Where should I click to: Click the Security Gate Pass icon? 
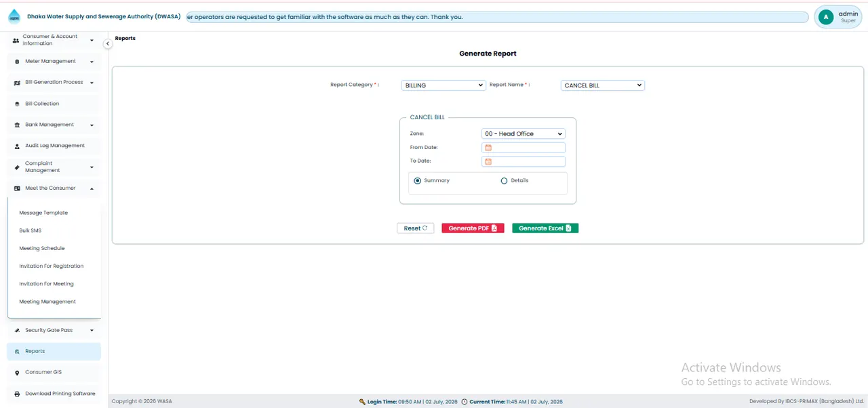[x=18, y=331]
